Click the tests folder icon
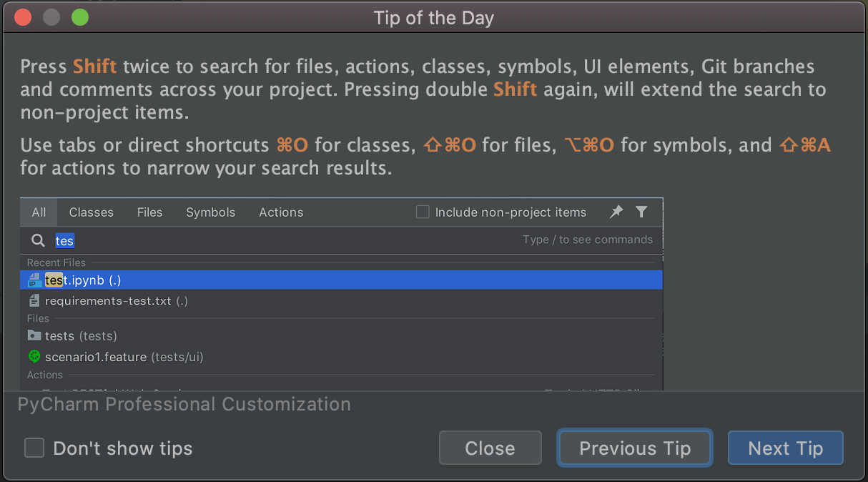 click(x=34, y=335)
